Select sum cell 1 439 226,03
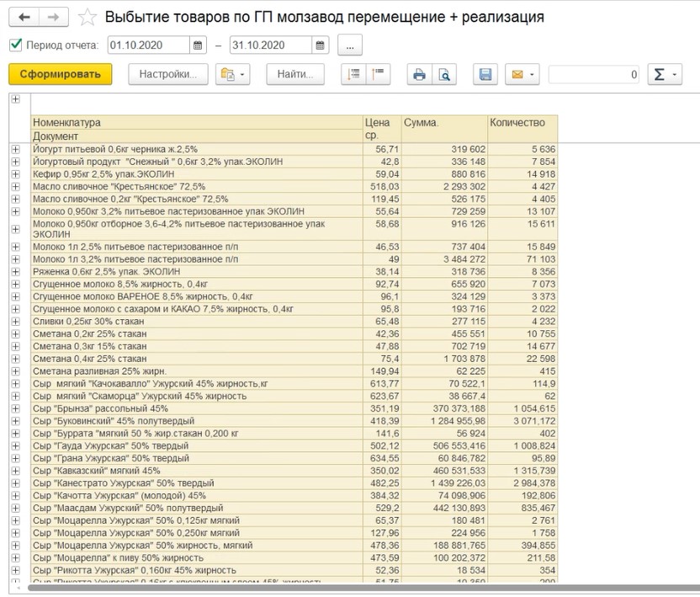This screenshot has height=597, width=700. 444,483
